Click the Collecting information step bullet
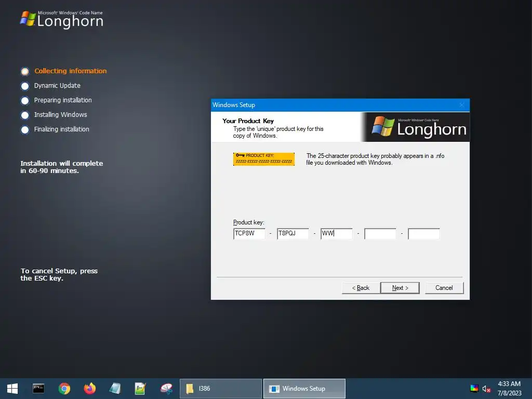 (25, 71)
